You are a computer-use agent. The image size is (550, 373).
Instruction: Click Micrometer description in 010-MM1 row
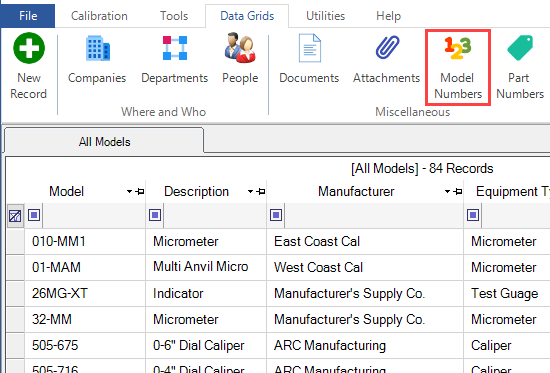click(x=206, y=241)
